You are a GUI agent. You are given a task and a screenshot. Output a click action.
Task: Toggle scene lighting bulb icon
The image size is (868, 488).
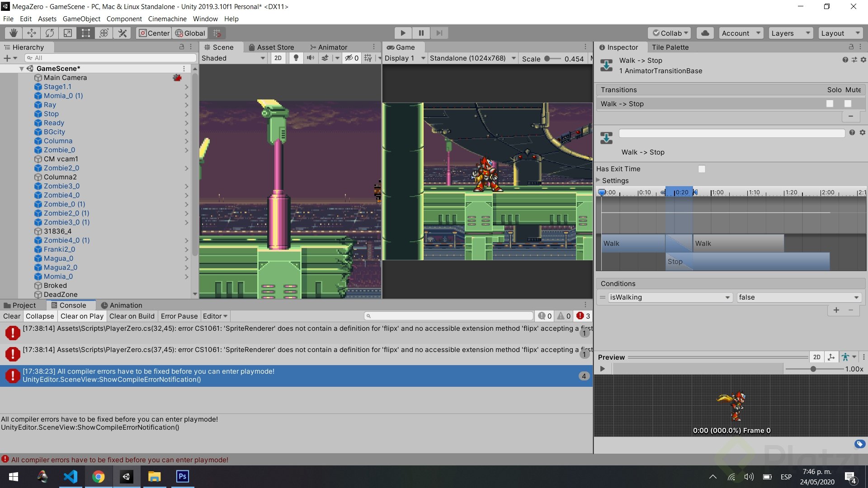(296, 58)
